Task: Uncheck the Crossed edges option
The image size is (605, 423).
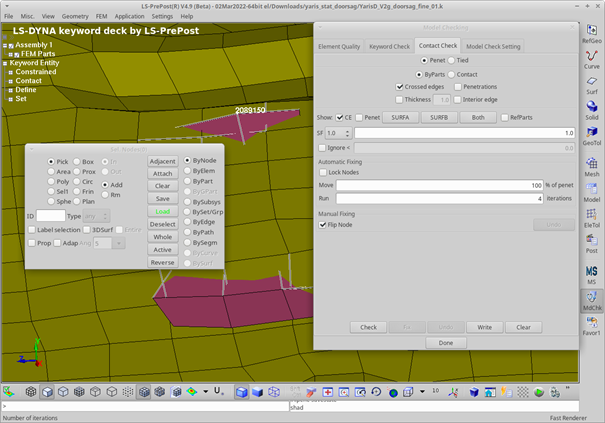Action: click(x=398, y=87)
